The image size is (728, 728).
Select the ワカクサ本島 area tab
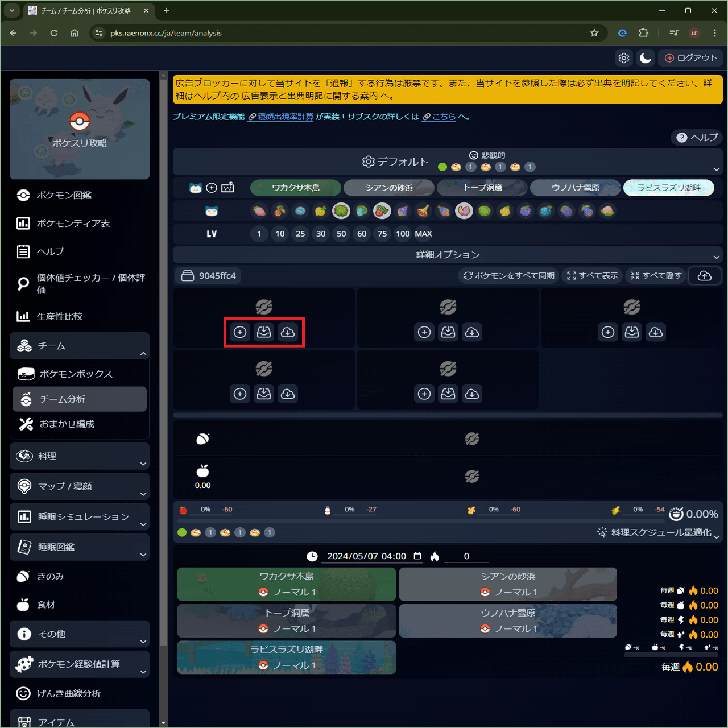click(x=296, y=188)
